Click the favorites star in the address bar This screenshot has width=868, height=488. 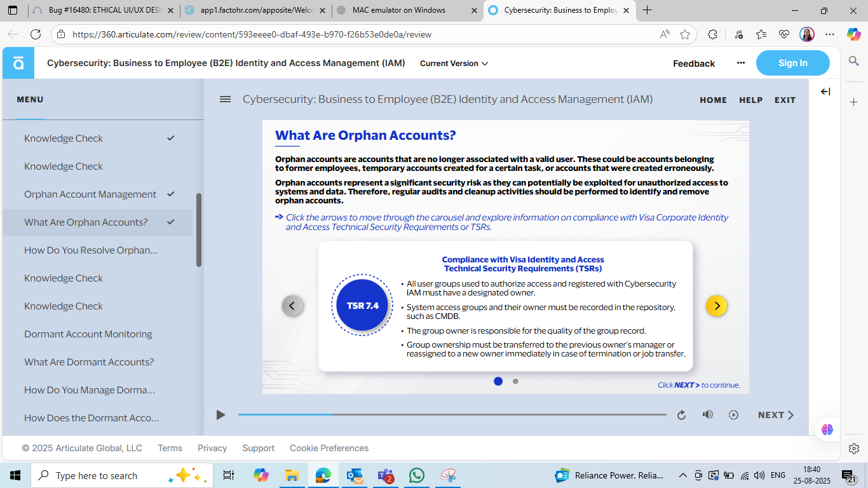(x=685, y=34)
